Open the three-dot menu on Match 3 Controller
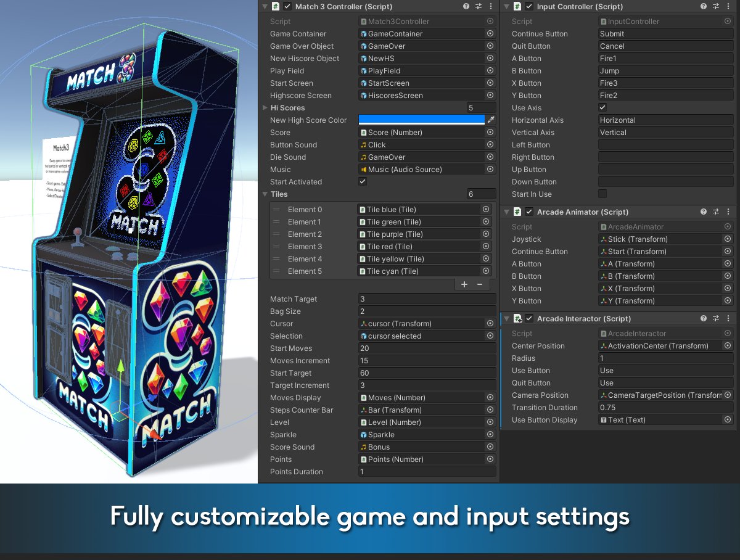The image size is (740, 560). 490,6
